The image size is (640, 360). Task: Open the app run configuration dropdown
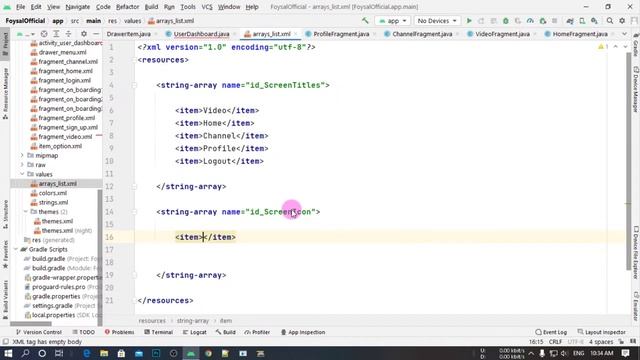393,21
